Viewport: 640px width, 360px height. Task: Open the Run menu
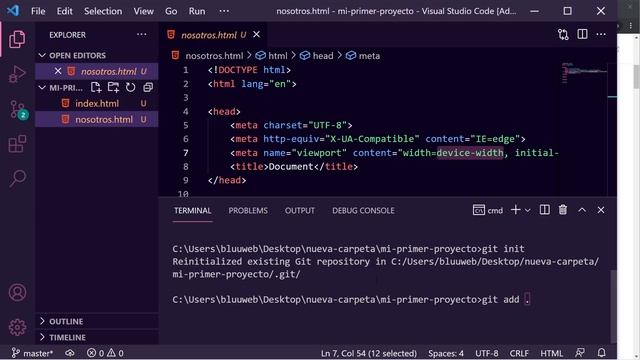coord(197,11)
